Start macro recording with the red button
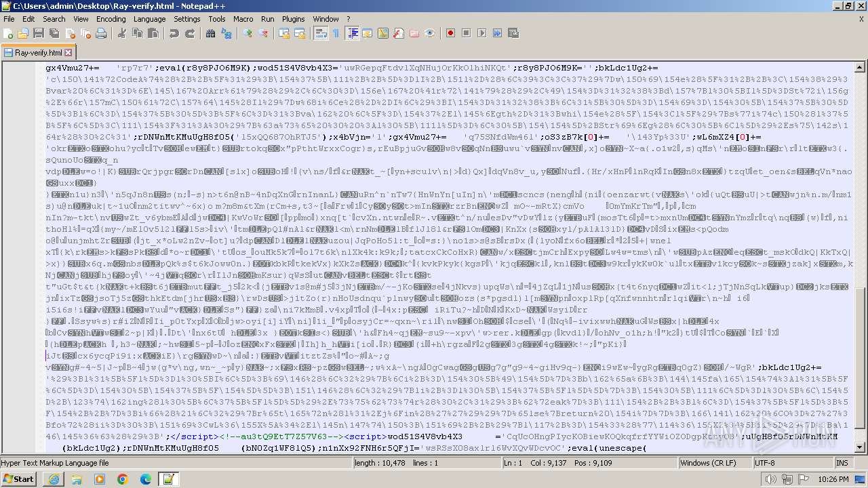This screenshot has height=488, width=868. (x=450, y=33)
